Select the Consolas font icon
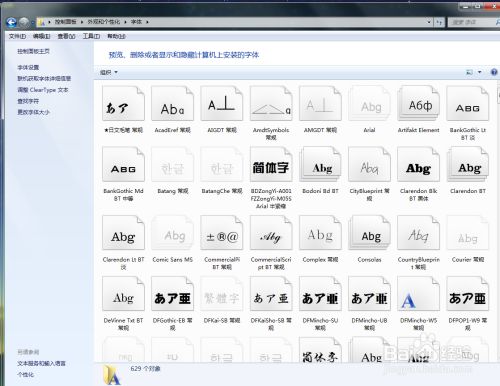The width and height of the screenshot is (500, 386). coord(369,233)
